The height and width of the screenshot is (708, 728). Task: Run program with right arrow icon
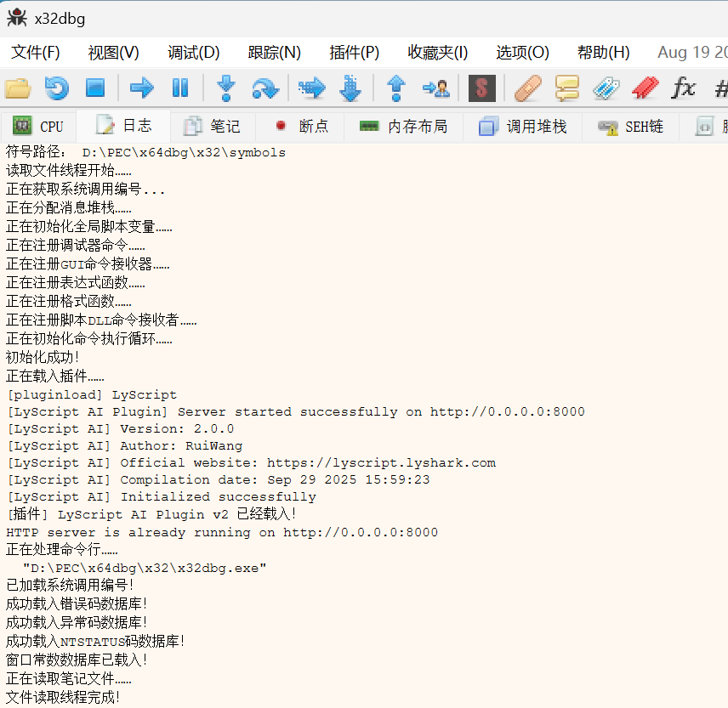(x=142, y=88)
